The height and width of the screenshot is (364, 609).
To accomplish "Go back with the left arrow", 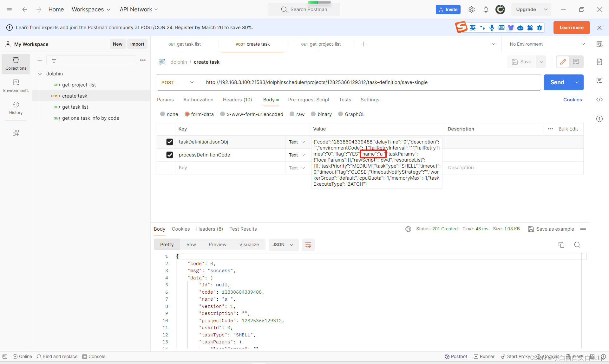I will point(25,10).
